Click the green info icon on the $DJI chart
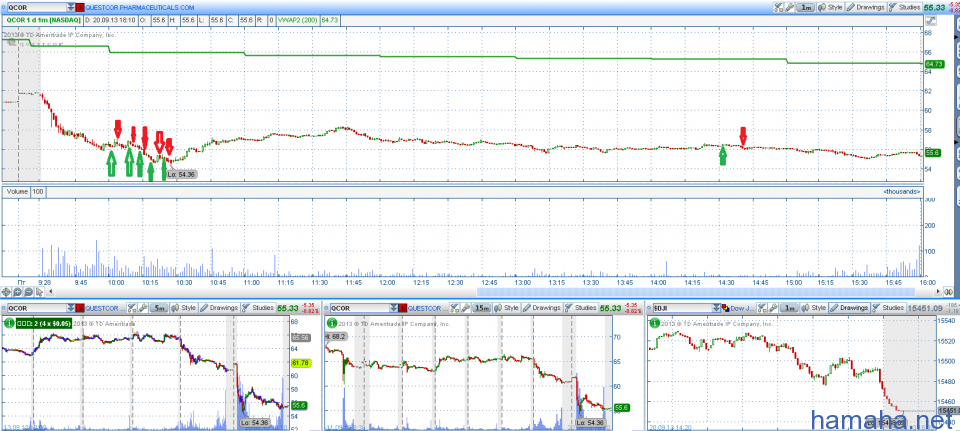 pyautogui.click(x=654, y=323)
